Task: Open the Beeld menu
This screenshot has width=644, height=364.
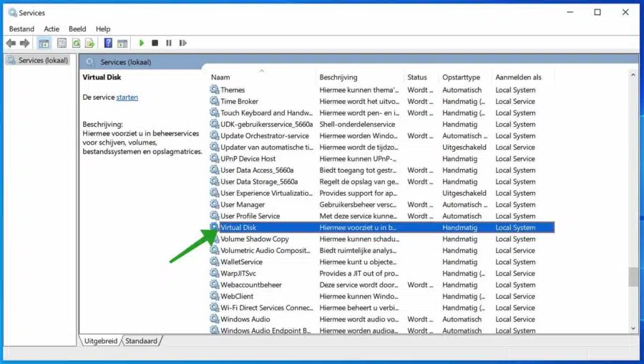Action: 77,29
